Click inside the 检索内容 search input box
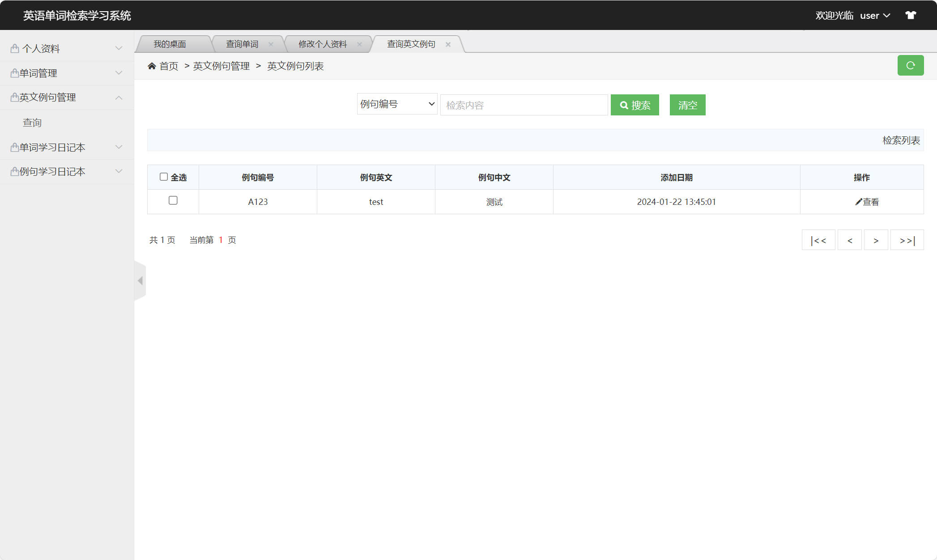 pos(524,105)
